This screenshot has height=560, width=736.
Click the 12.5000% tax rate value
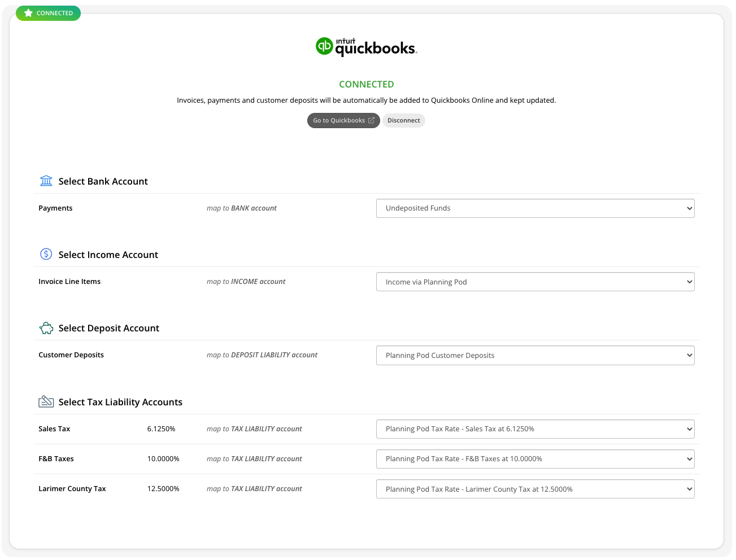coord(163,489)
